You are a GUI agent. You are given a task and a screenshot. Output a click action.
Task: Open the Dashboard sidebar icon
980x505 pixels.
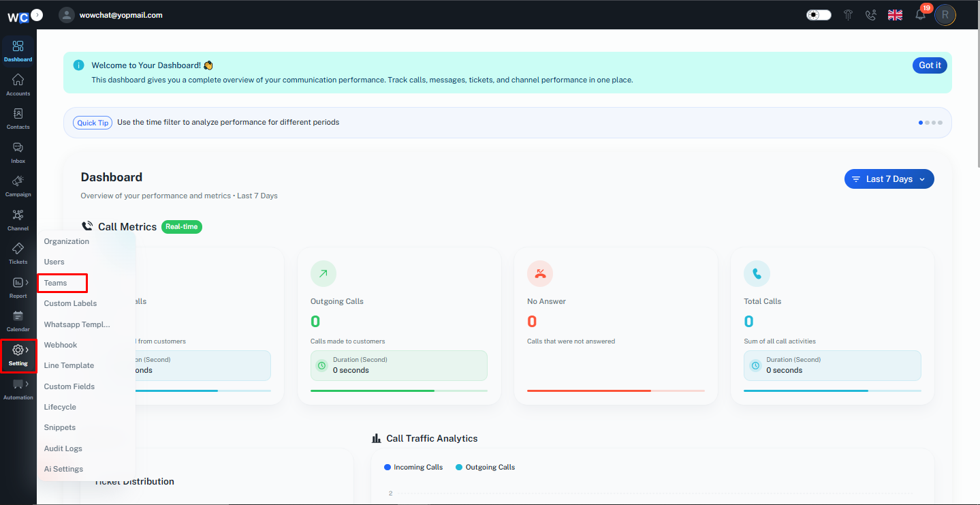[18, 51]
